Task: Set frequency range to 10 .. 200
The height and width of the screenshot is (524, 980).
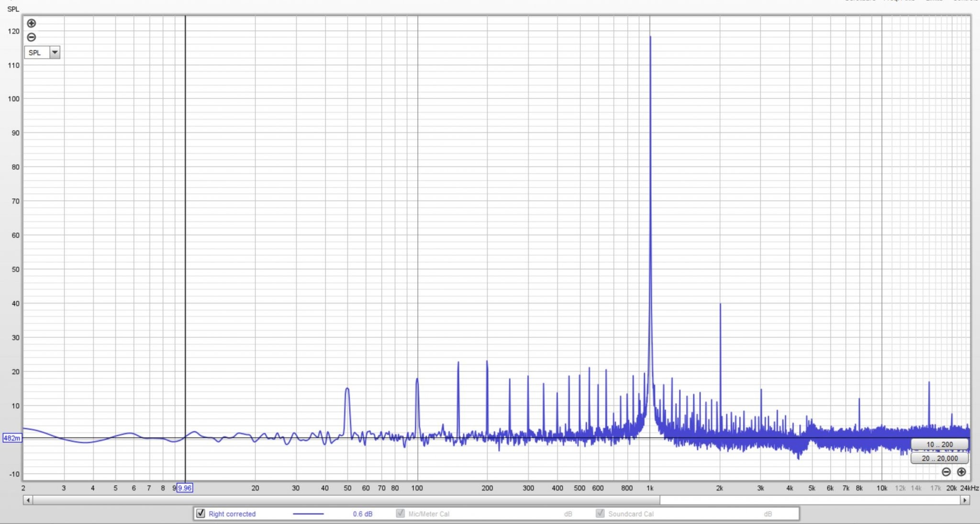Action: click(x=939, y=445)
